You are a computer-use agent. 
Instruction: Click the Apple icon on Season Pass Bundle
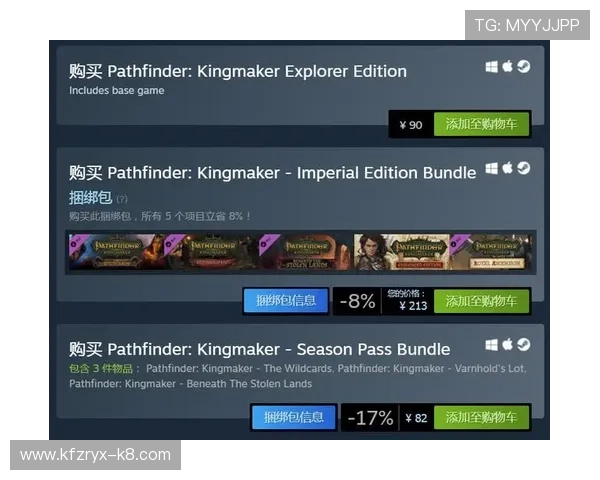tap(507, 344)
